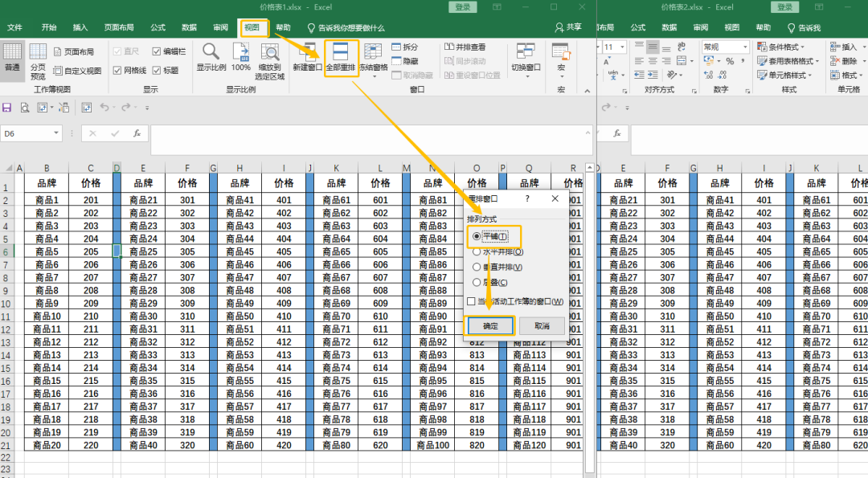868x478 pixels.
Task: Click View Side by Side (并排查看)
Action: pos(465,47)
